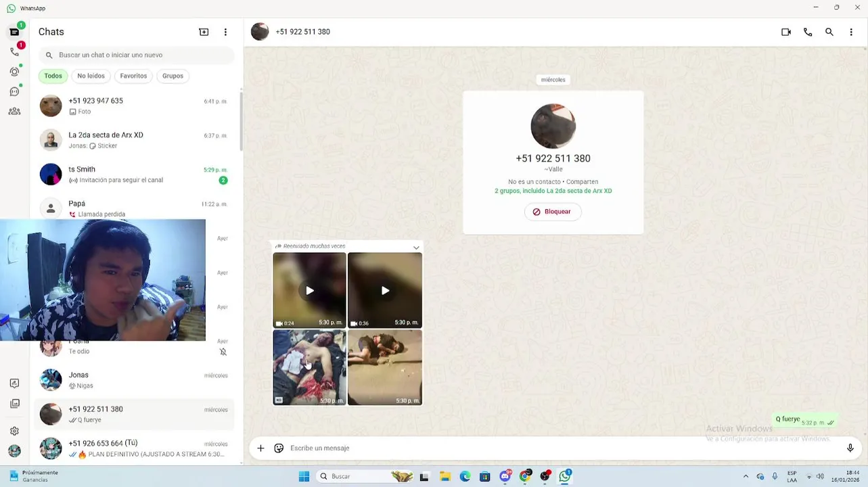Open Google Chrome from the taskbar
The height and width of the screenshot is (487, 868).
coord(525,476)
